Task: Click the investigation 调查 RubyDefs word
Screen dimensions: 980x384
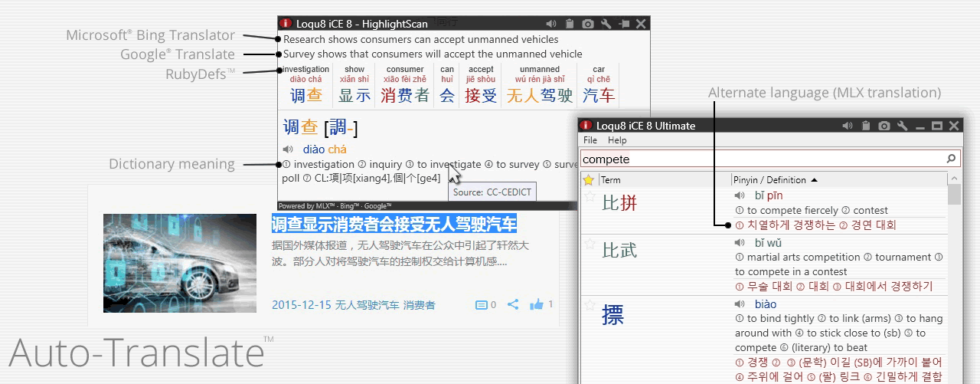Action: coord(305,85)
